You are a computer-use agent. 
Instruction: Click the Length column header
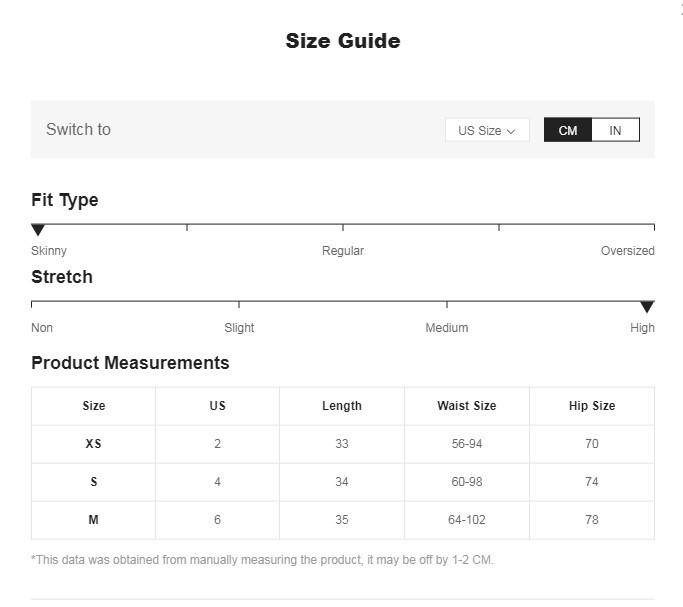342,406
